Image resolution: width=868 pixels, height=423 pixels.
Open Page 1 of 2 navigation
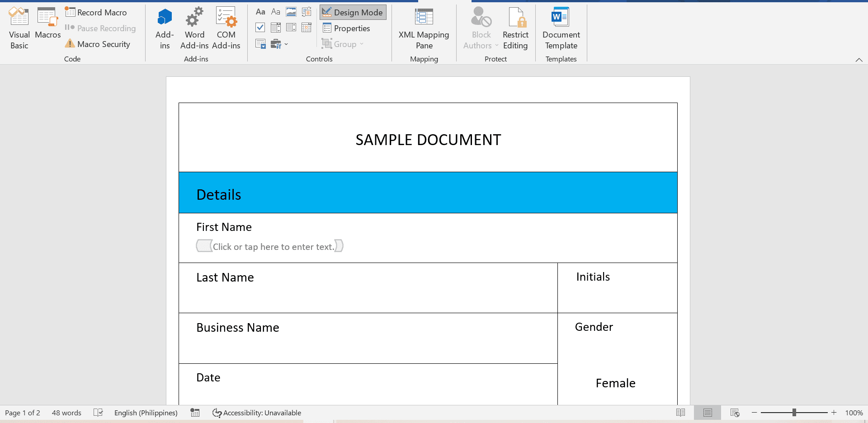[23, 413]
